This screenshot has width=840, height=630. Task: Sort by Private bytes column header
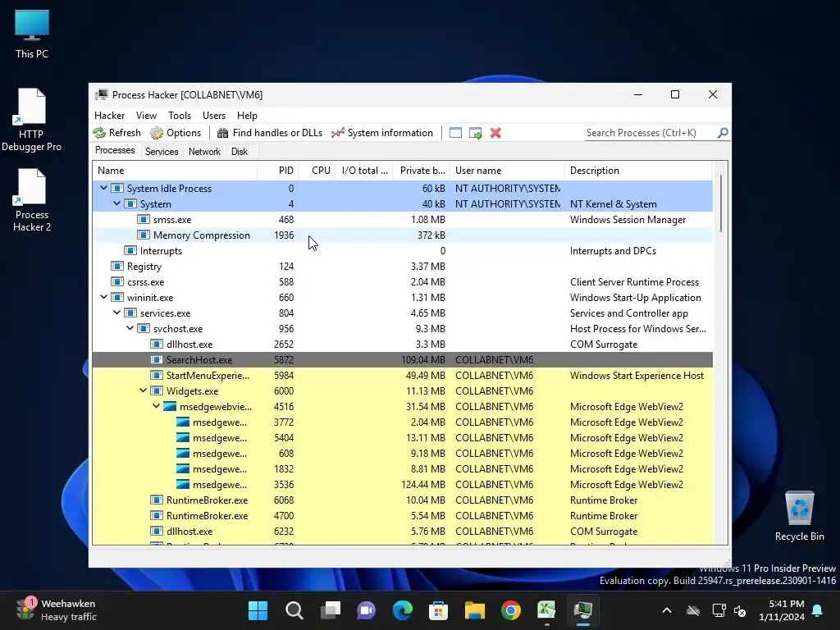[x=422, y=171]
